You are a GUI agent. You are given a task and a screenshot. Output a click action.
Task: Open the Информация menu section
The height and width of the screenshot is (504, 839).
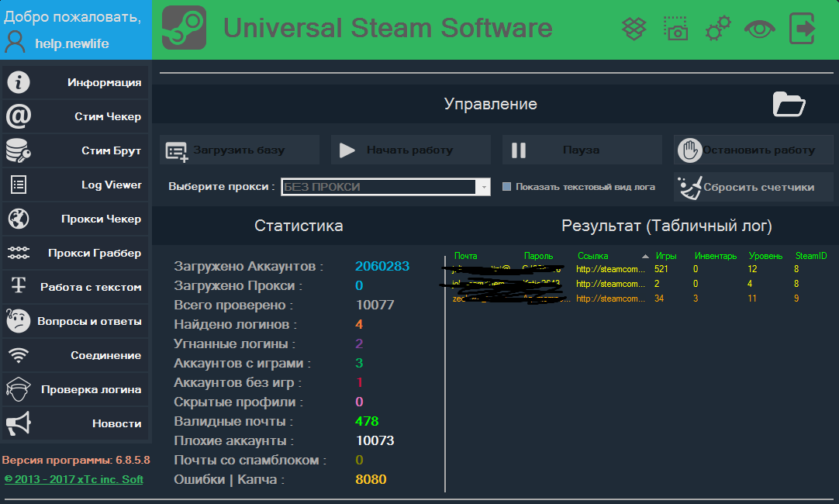pos(75,82)
